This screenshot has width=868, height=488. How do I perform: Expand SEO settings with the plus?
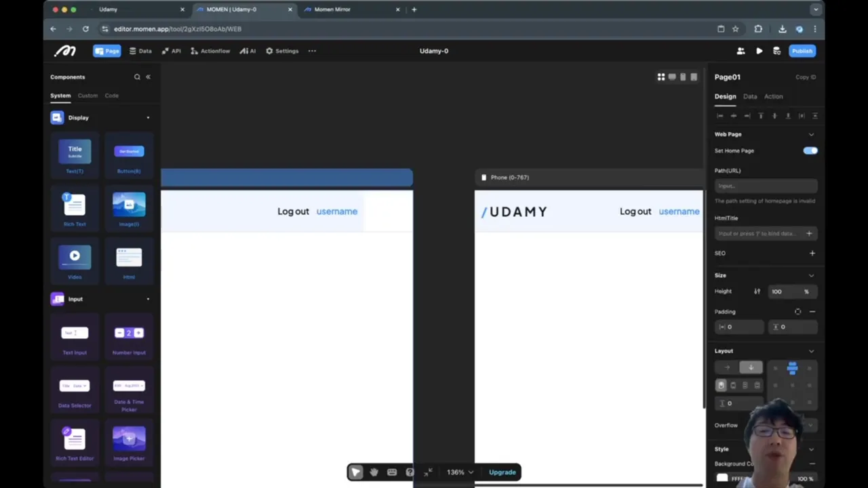[812, 253]
